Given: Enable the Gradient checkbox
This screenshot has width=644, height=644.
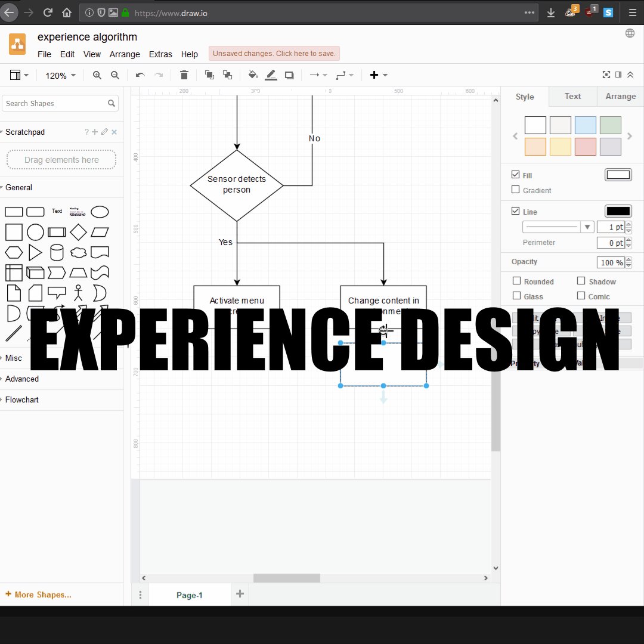Looking at the screenshot, I should coord(515,190).
